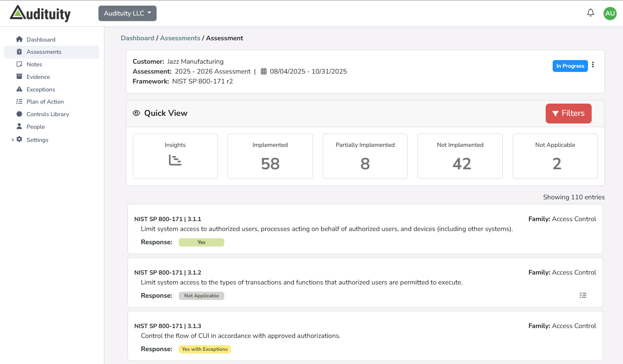Open the checklist icon on control 3.1.2
Screen dimensions: 623x364
(x=583, y=295)
